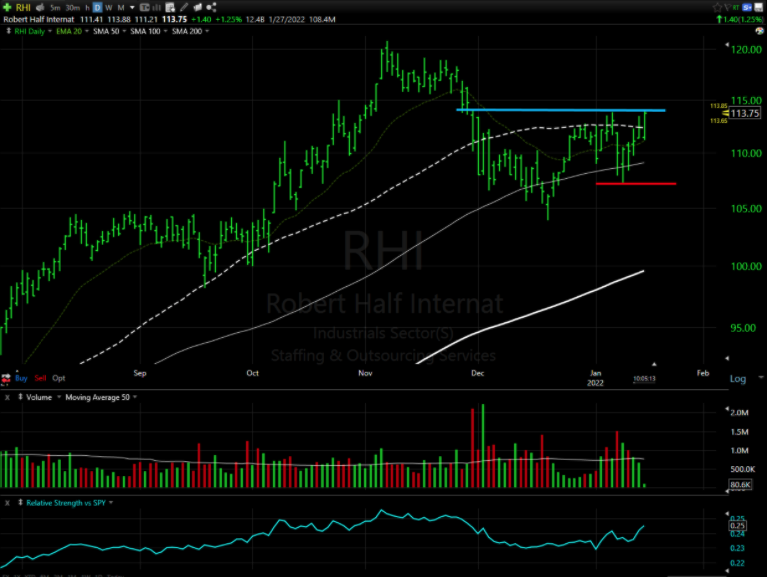This screenshot has width=767, height=577.
Task: Toggle the flag icon for RHI
Action: [x=727, y=7]
